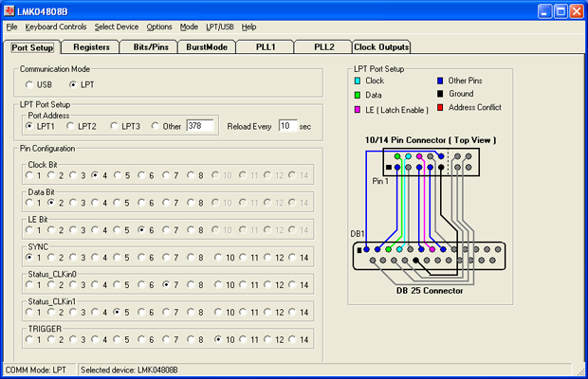Viewport: 588px width, 379px height.
Task: Open the Select Device menu
Action: coord(117,27)
